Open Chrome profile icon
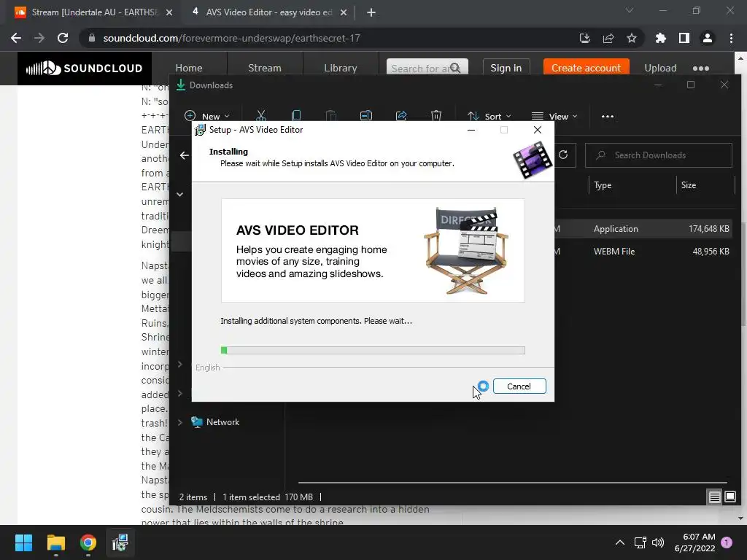Image resolution: width=747 pixels, height=560 pixels. pos(708,38)
